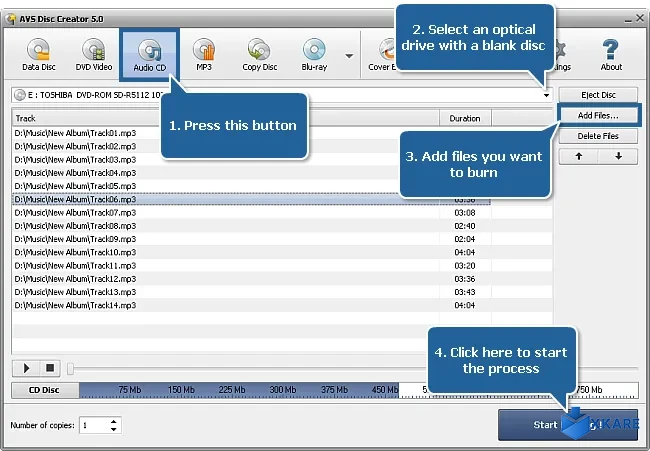Screen dimensions: 650x451
Task: Select the Data Disc project icon
Action: [39, 54]
